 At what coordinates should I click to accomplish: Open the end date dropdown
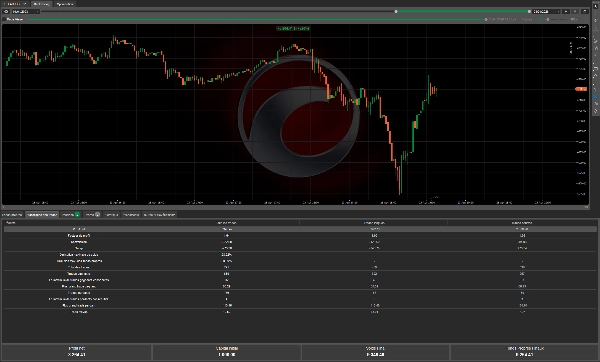[x=546, y=11]
